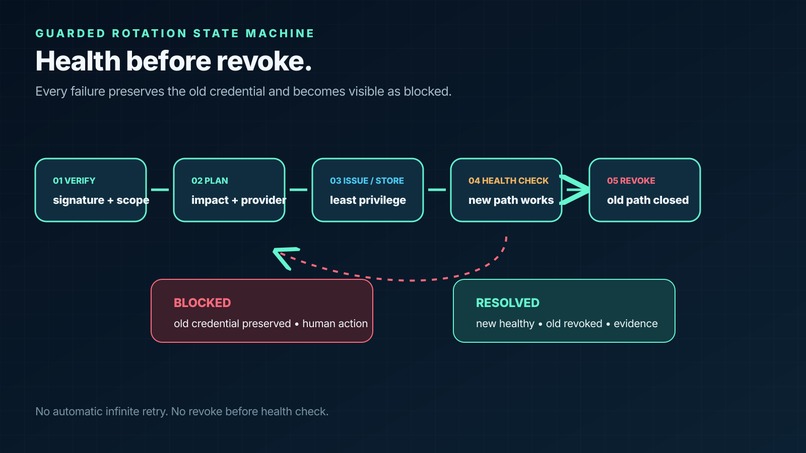Click the 'RESOLVED' card heading
The height and width of the screenshot is (453, 806).
click(507, 303)
